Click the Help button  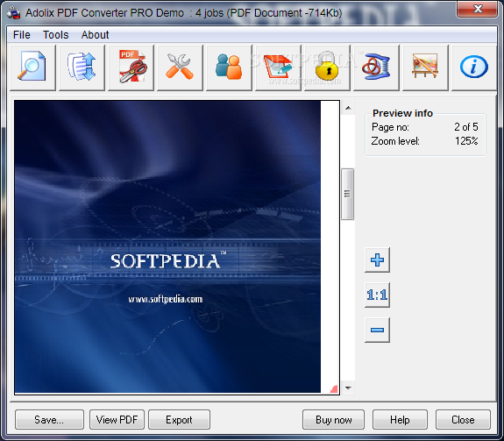point(400,419)
